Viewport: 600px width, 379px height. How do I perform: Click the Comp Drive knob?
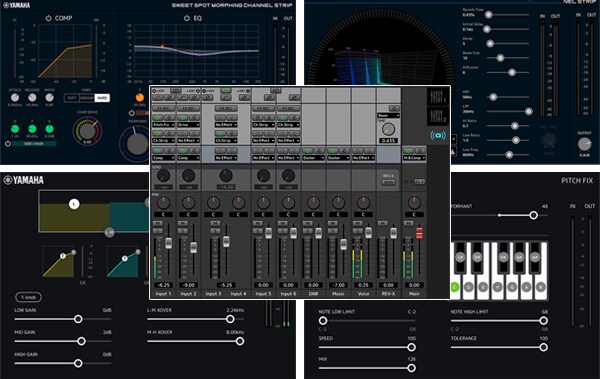coord(88,131)
